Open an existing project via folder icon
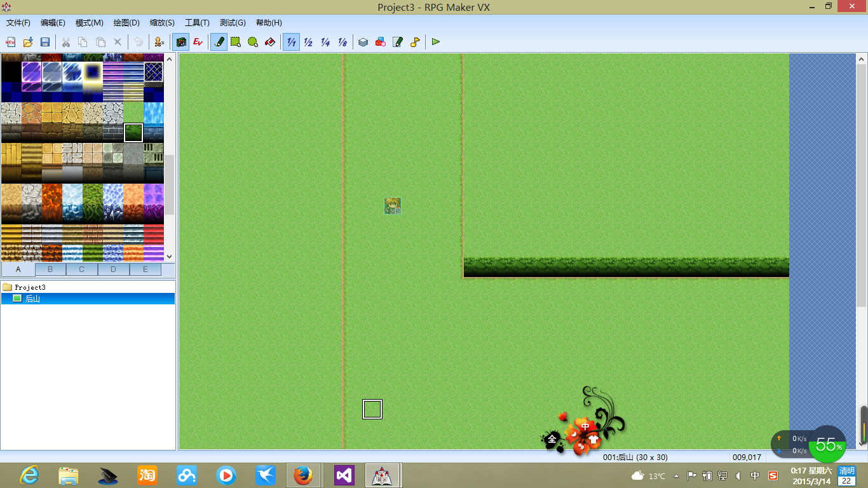Screen dimensions: 868x488 coord(28,42)
